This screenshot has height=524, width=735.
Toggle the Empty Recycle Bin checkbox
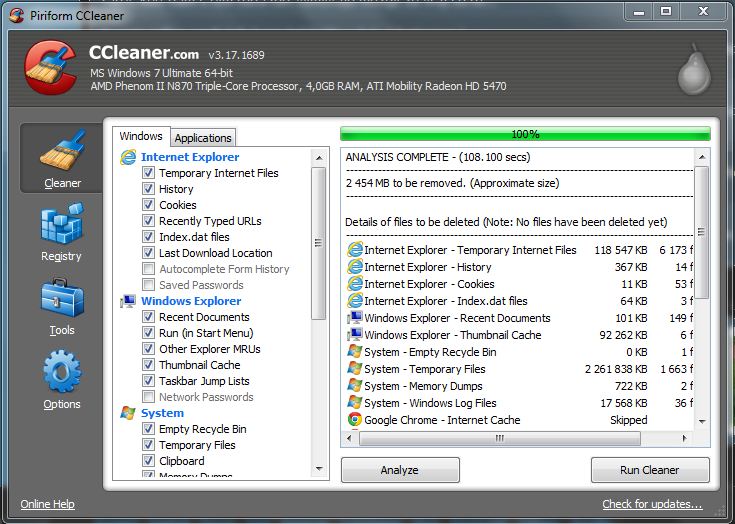click(x=148, y=428)
